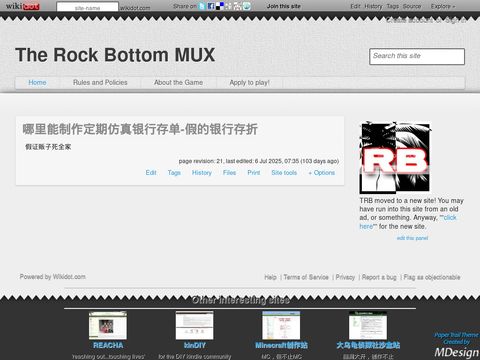Image resolution: width=480 pixels, height=360 pixels.
Task: Share this page on Twitter
Action: [x=202, y=6]
